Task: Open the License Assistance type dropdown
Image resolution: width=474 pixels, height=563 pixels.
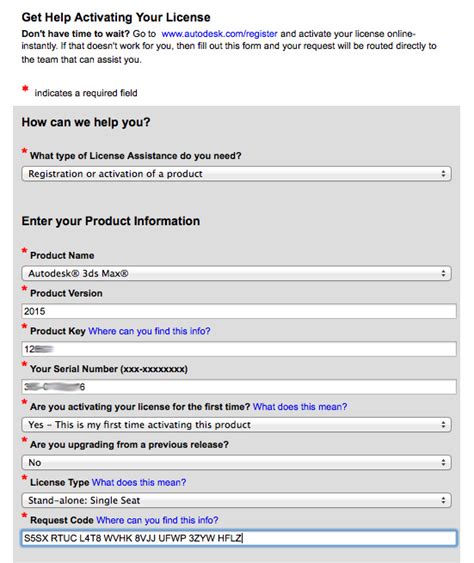Action: (x=236, y=174)
